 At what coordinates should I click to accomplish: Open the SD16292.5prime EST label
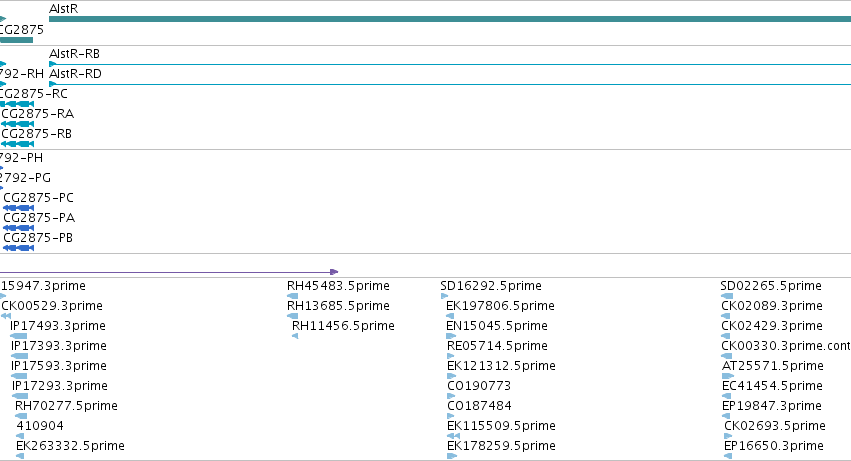pos(491,286)
